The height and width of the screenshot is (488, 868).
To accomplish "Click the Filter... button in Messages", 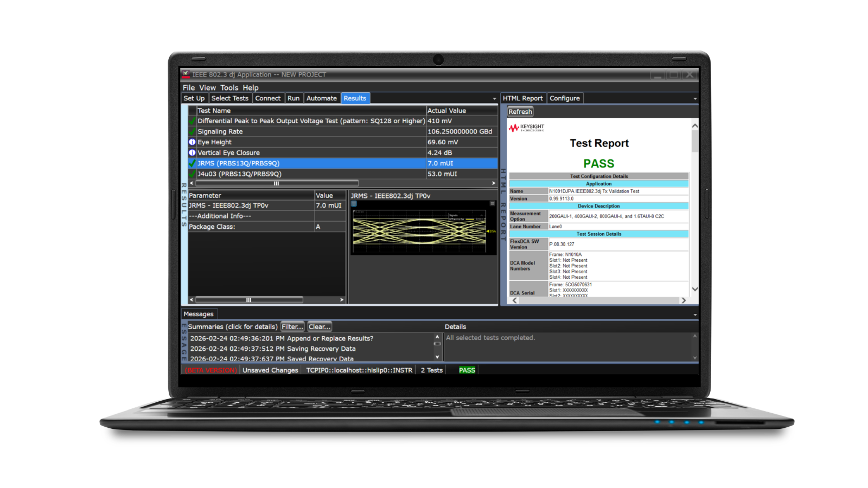I will [x=292, y=326].
